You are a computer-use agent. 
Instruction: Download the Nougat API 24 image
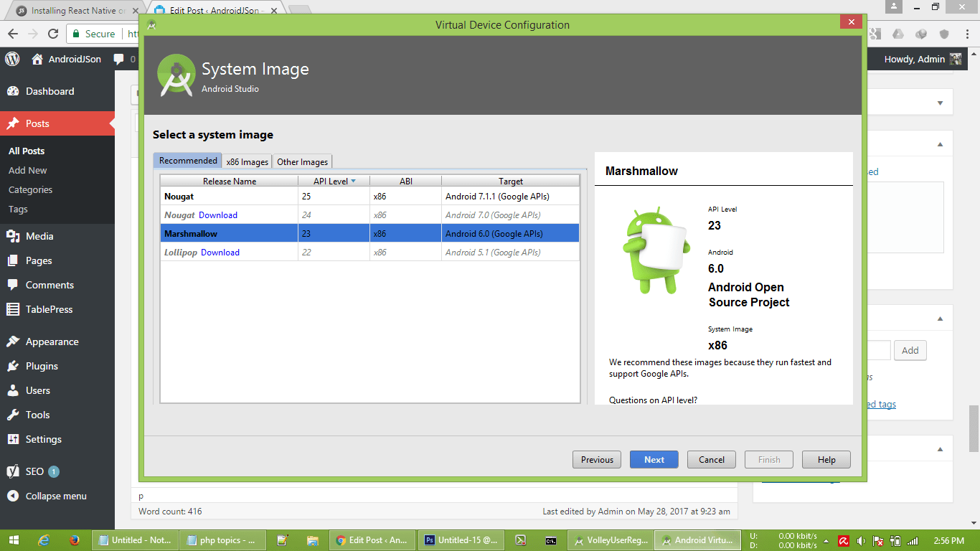tap(218, 215)
